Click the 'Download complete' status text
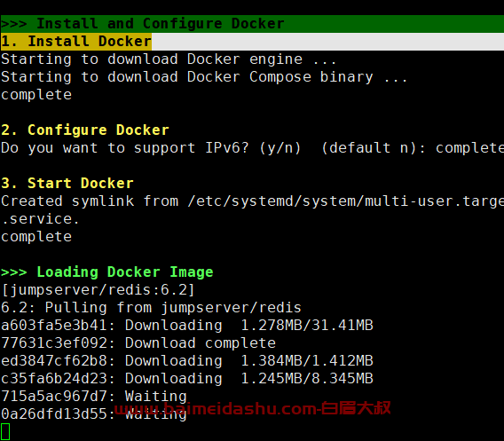The width and height of the screenshot is (504, 441). point(201,343)
